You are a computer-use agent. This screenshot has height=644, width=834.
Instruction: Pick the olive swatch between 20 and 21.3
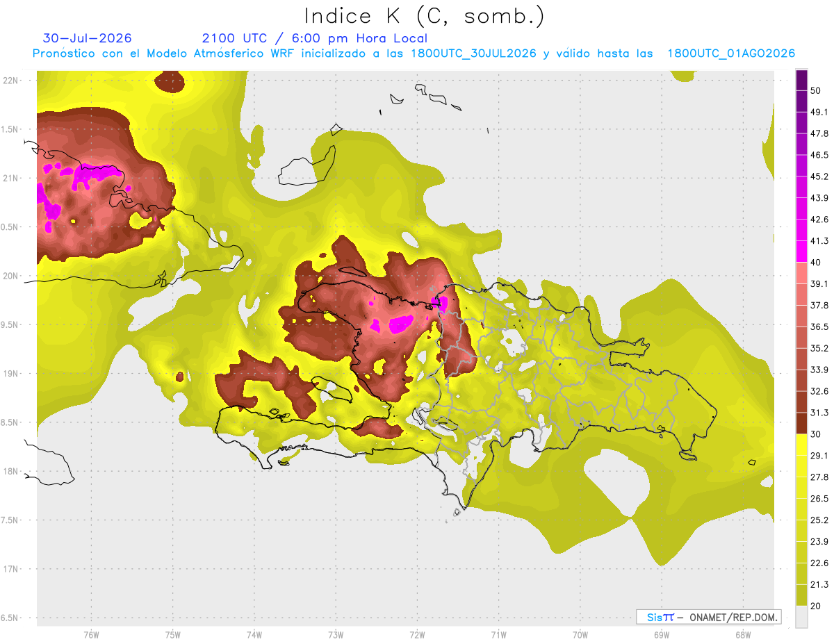click(801, 595)
